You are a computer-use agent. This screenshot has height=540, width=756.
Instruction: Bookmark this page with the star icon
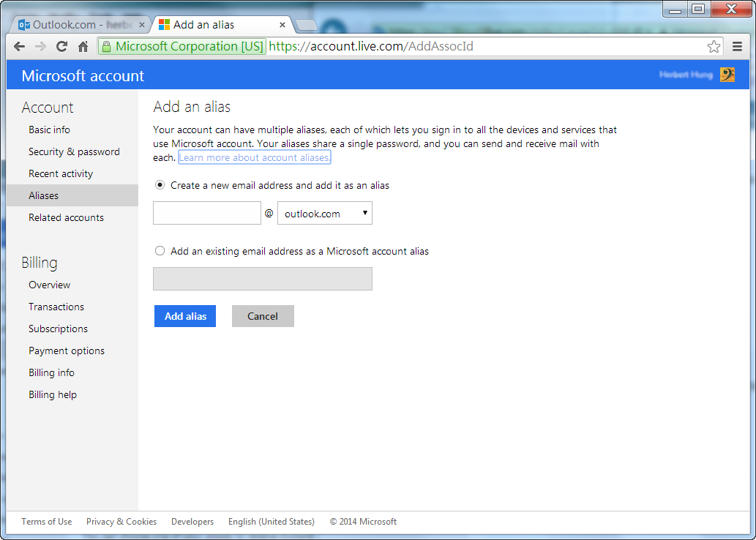714,47
